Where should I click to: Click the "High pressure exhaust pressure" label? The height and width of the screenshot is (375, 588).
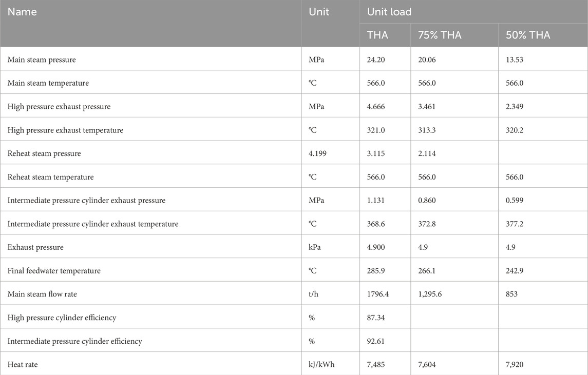tap(59, 107)
